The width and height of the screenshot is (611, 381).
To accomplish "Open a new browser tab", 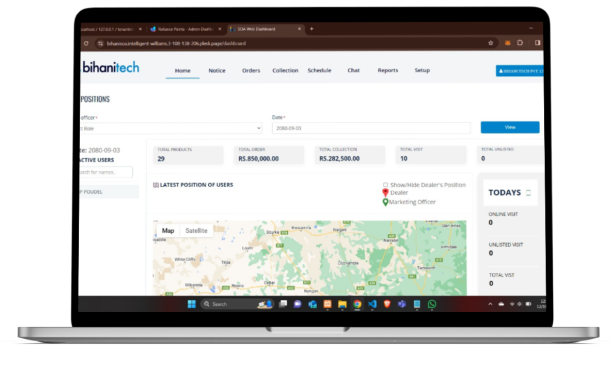I will pos(311,29).
